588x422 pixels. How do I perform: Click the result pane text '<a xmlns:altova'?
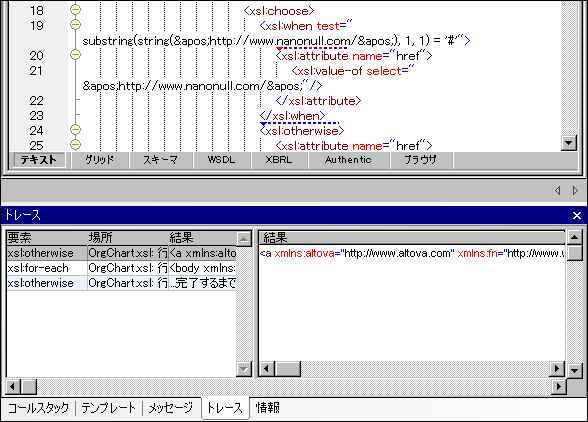click(297, 254)
